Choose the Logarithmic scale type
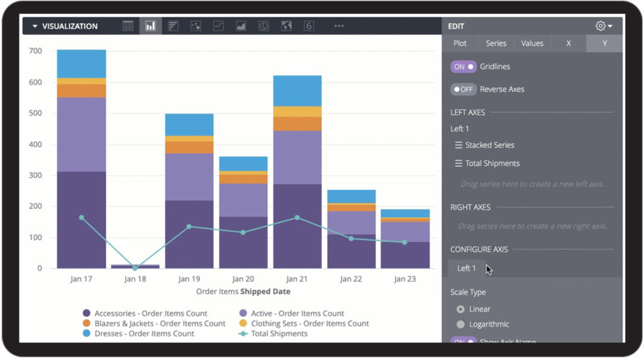644x359 pixels. point(460,324)
